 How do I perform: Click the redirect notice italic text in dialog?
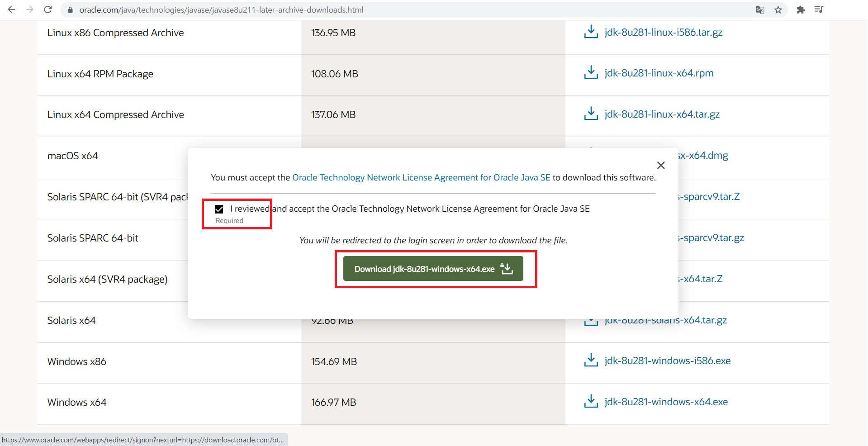coord(433,240)
